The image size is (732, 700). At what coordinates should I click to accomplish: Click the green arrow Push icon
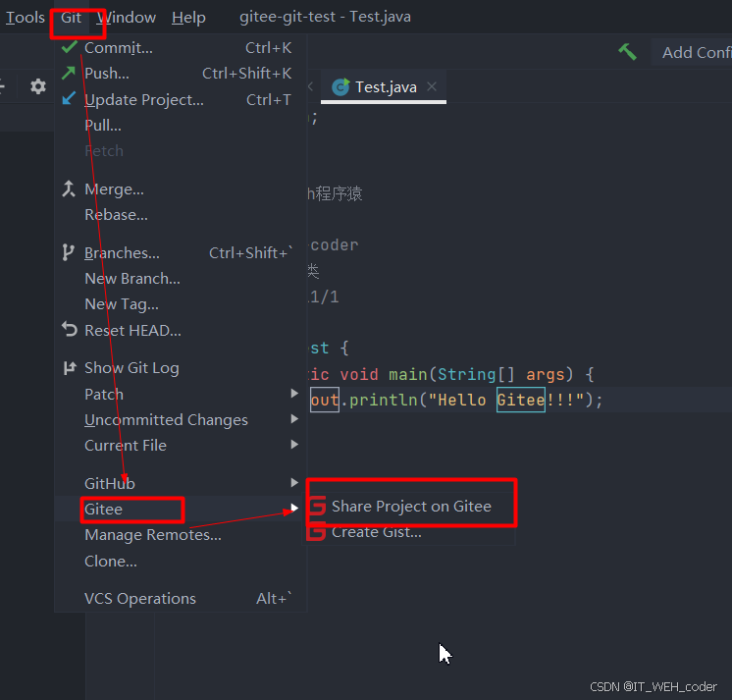[x=69, y=73]
